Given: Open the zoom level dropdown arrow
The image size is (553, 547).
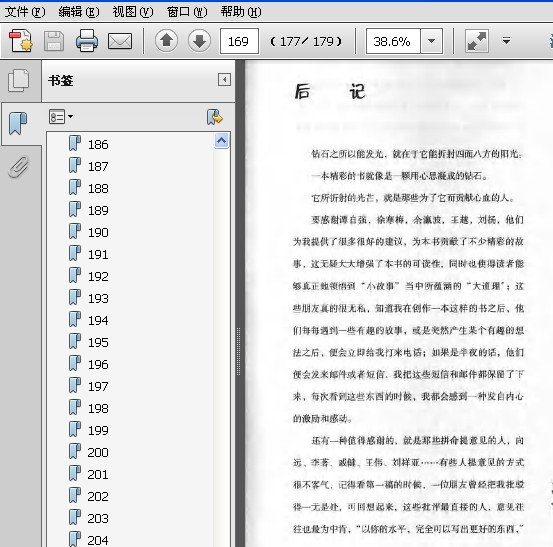Looking at the screenshot, I should pyautogui.click(x=431, y=41).
